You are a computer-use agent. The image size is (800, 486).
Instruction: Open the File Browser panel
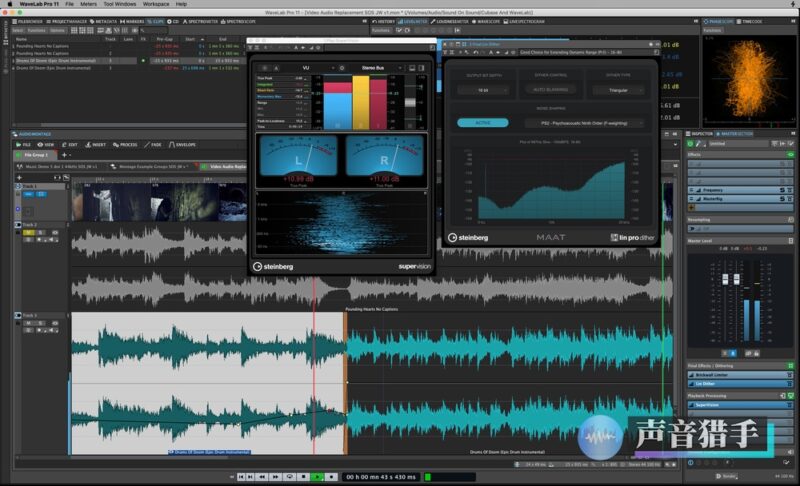pos(28,21)
